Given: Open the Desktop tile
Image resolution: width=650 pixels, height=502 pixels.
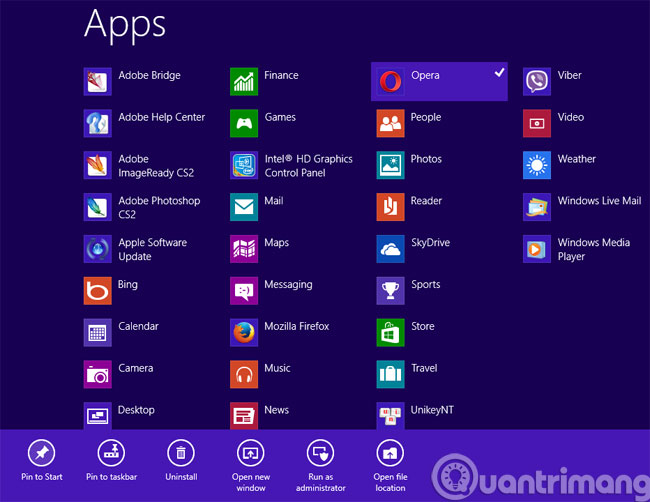Looking at the screenshot, I should click(97, 416).
